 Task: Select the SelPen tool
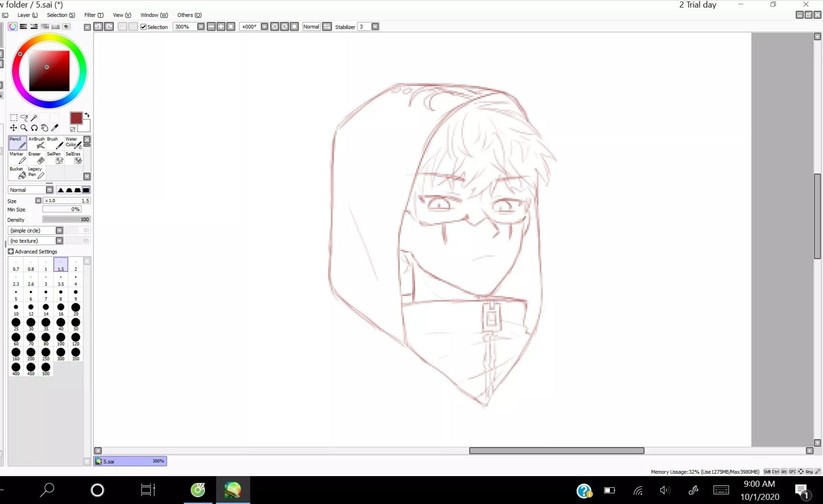point(55,158)
